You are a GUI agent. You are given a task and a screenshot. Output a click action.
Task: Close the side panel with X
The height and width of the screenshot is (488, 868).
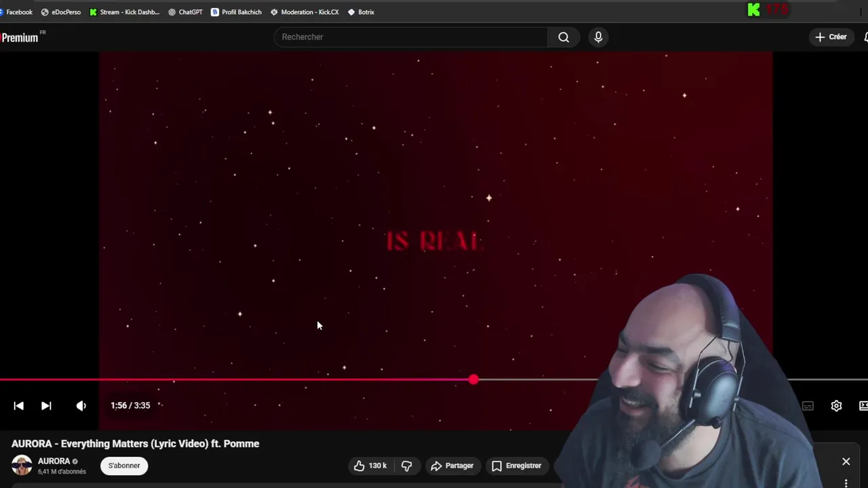coord(846,462)
